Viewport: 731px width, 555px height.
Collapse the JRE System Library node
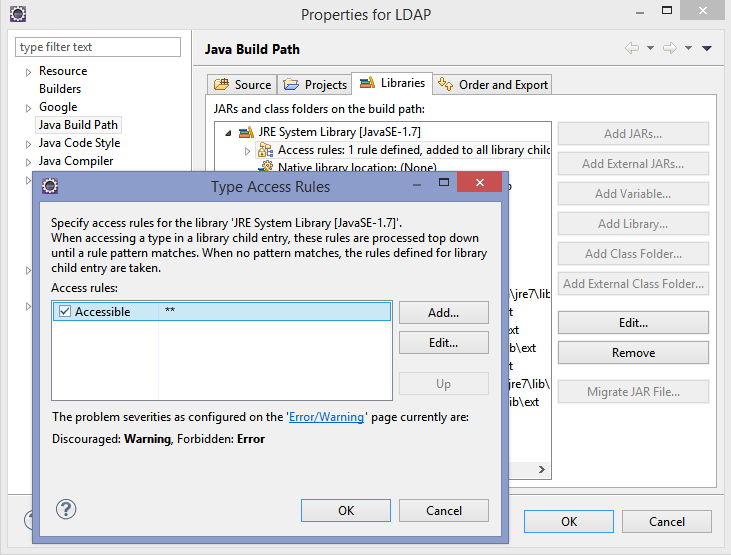[x=228, y=133]
